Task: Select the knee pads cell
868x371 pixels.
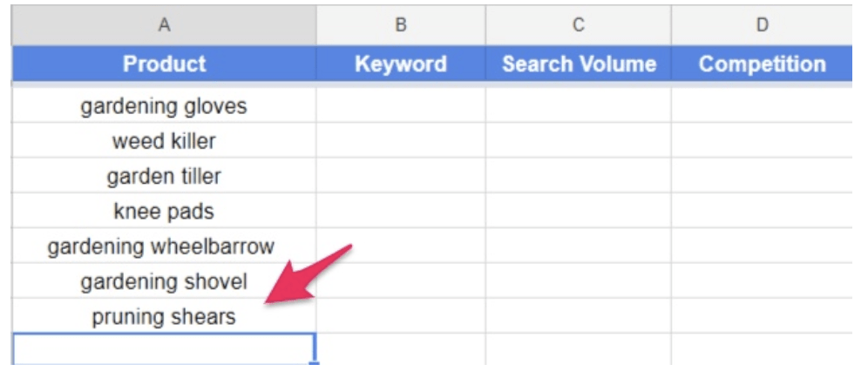Action: pos(164,212)
